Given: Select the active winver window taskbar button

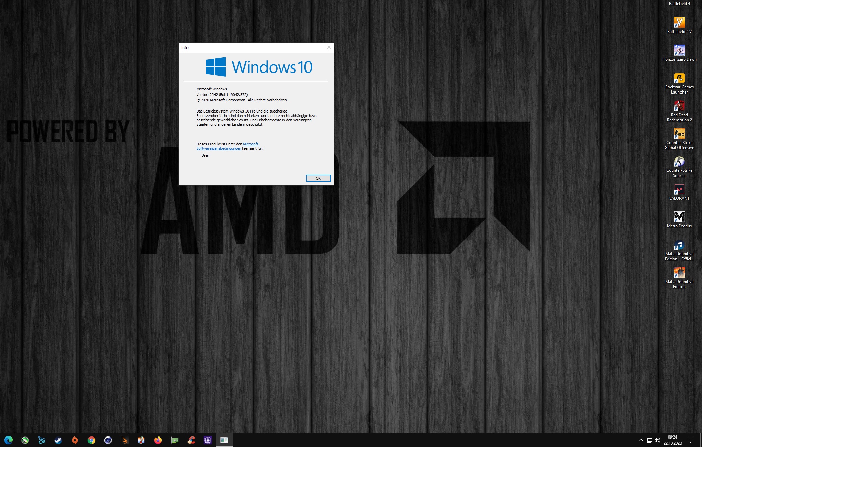Looking at the screenshot, I should pos(224,440).
